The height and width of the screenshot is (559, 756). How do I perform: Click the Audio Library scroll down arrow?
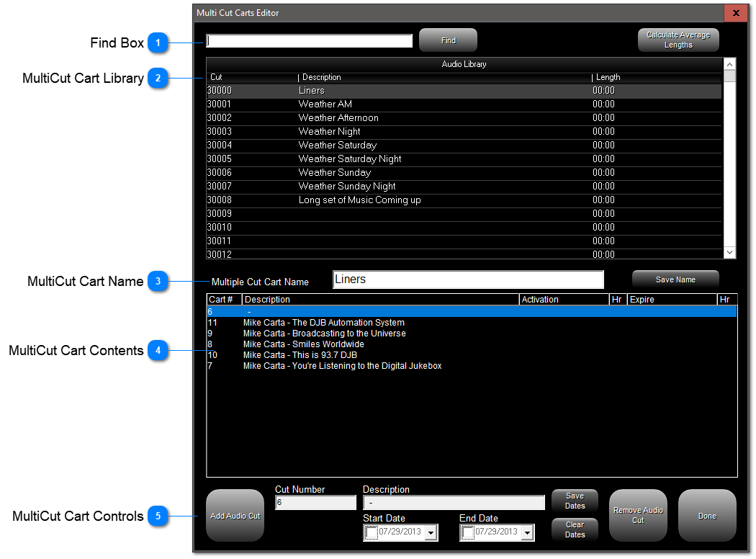(x=729, y=253)
